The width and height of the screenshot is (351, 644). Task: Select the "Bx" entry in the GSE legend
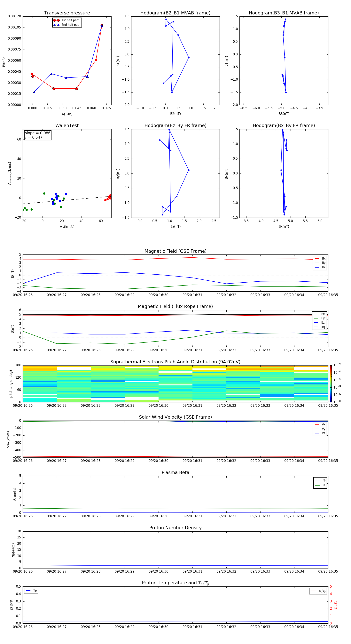coord(320,259)
